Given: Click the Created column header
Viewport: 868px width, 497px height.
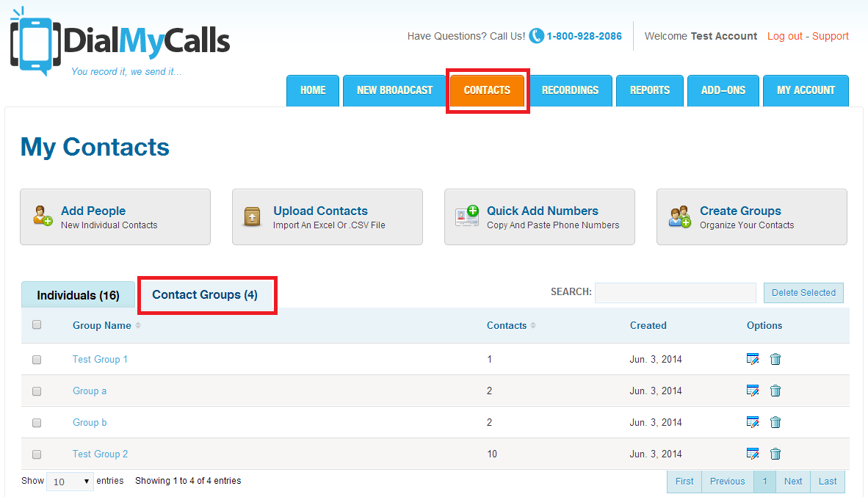Looking at the screenshot, I should (x=648, y=325).
